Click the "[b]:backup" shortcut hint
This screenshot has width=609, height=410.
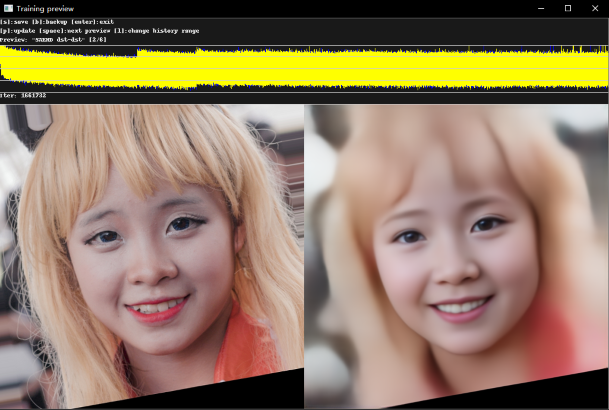click(49, 22)
